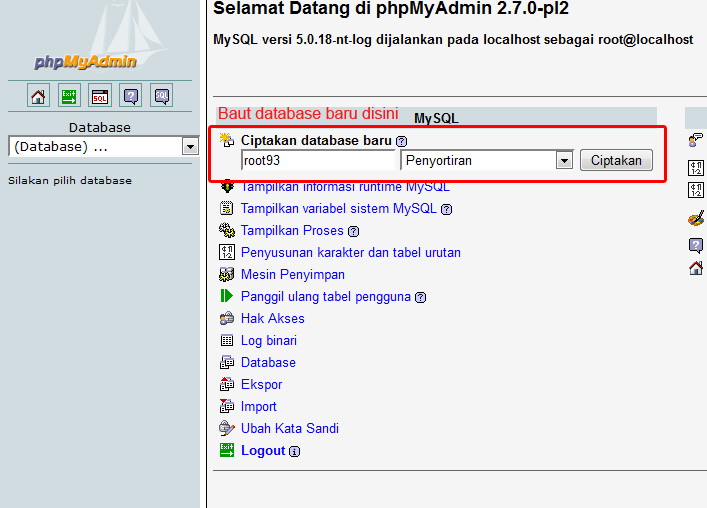Click the help bubble icon on right edge
This screenshot has height=508, width=707.
(696, 246)
